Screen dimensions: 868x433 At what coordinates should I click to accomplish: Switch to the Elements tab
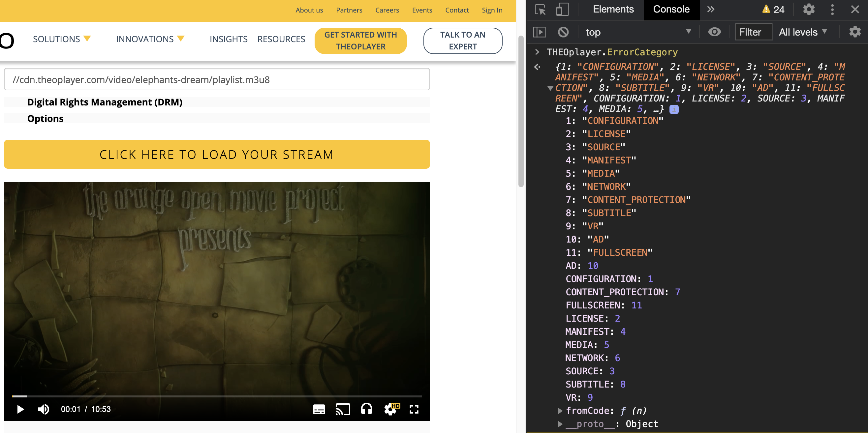613,10
